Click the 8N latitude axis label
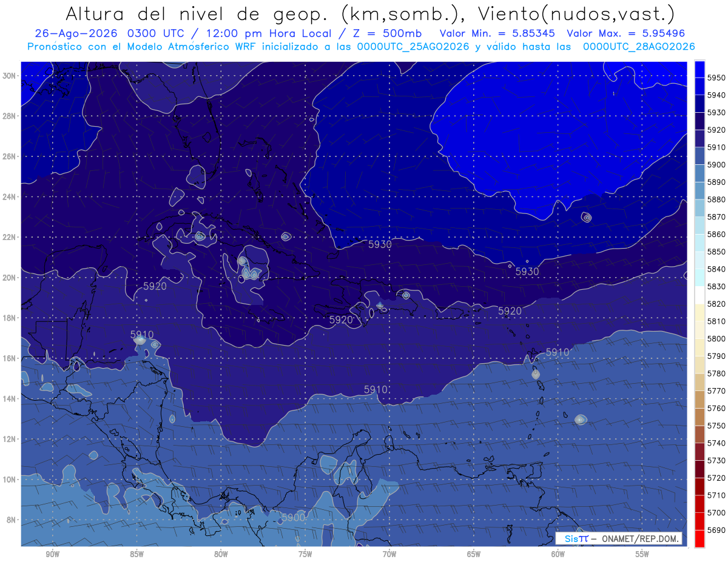Viewport: 728px width, 562px height. (x=11, y=520)
